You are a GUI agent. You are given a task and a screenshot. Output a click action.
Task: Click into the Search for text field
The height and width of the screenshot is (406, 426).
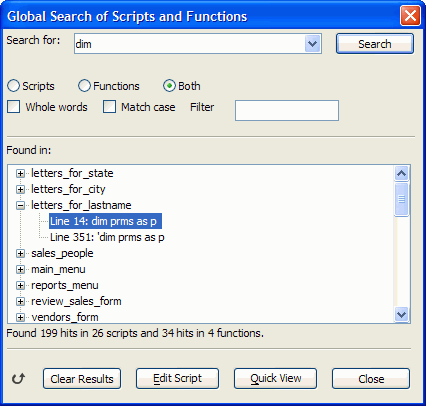(189, 44)
